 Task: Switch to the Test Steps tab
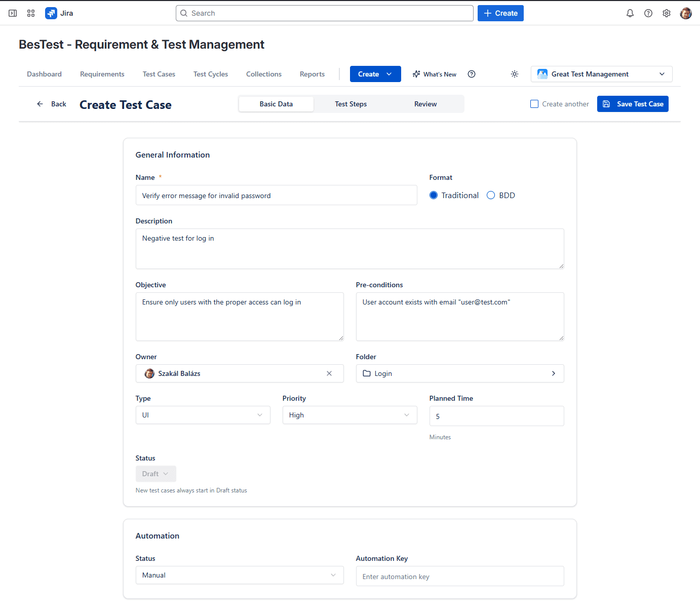[x=351, y=104]
